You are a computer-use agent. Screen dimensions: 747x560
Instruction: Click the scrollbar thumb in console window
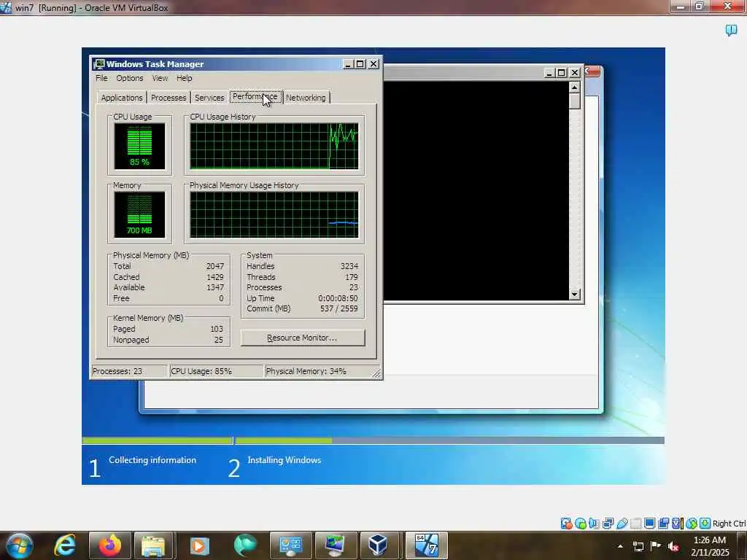click(575, 101)
